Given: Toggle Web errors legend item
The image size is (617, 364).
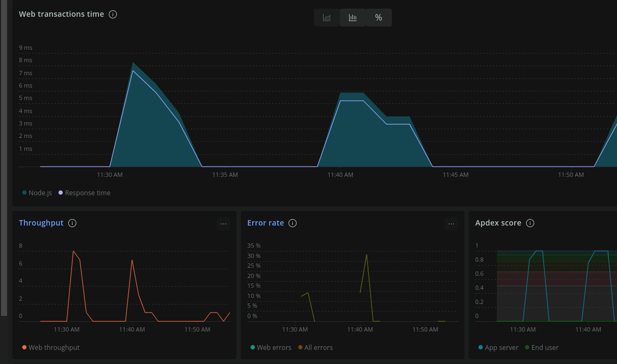Looking at the screenshot, I should (x=271, y=347).
